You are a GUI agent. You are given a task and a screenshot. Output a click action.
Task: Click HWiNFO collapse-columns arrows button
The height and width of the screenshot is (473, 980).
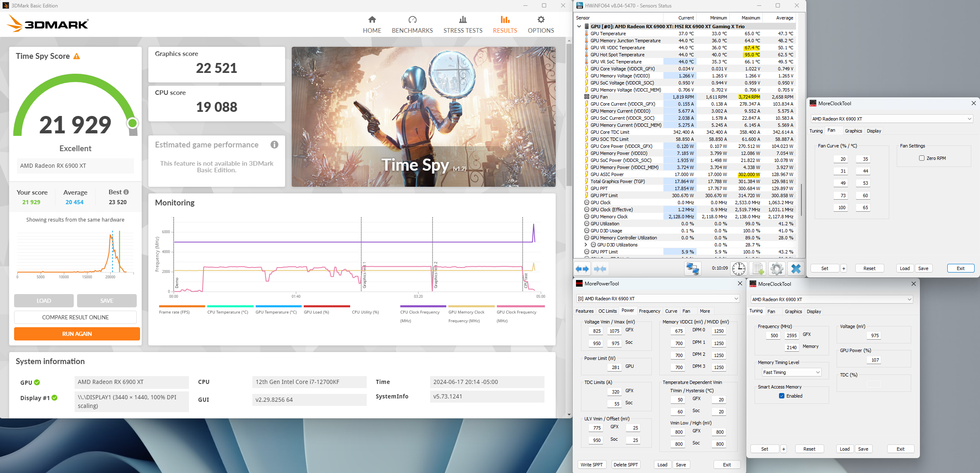(600, 269)
